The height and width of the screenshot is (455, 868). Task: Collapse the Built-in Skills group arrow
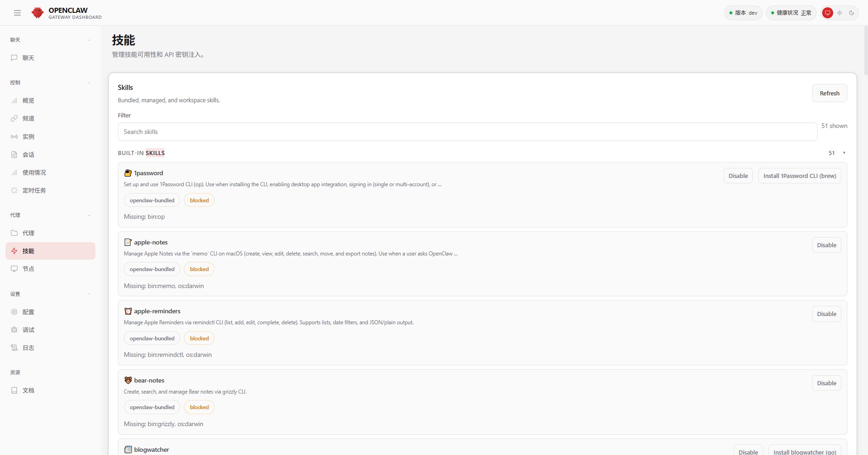844,153
